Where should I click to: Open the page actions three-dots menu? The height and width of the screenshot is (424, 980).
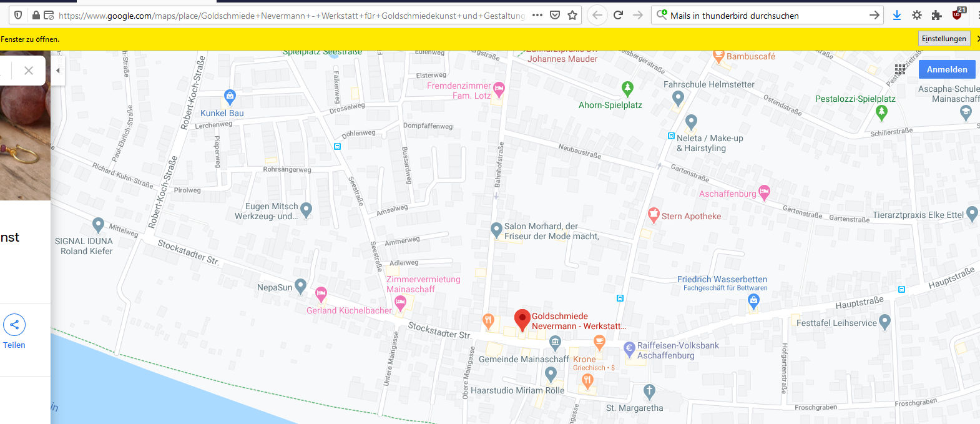(537, 16)
